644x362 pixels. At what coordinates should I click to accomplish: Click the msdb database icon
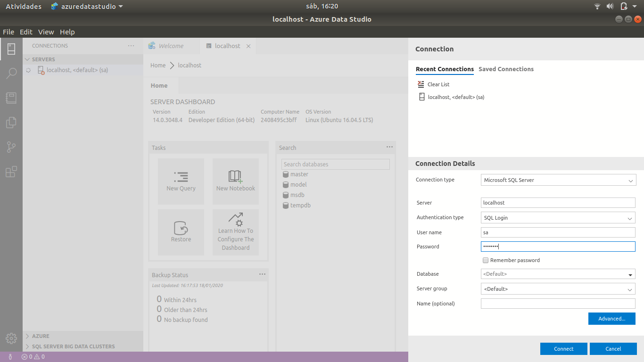(285, 195)
